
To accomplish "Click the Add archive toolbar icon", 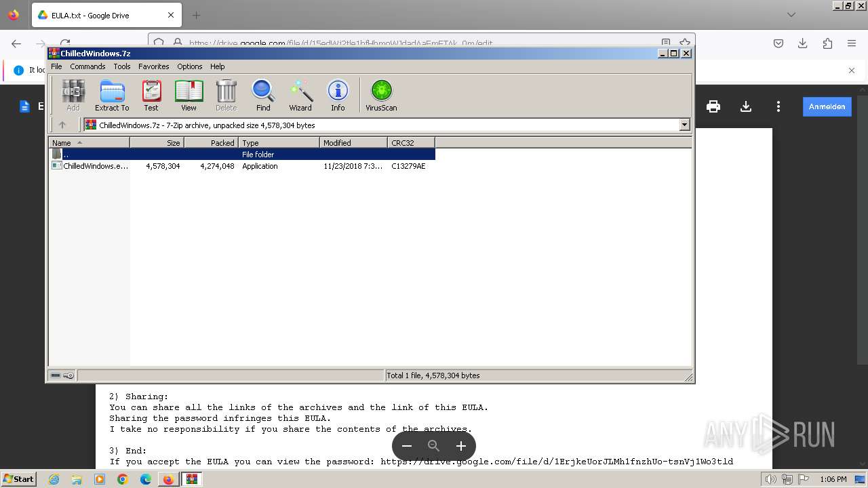I will pyautogui.click(x=73, y=95).
